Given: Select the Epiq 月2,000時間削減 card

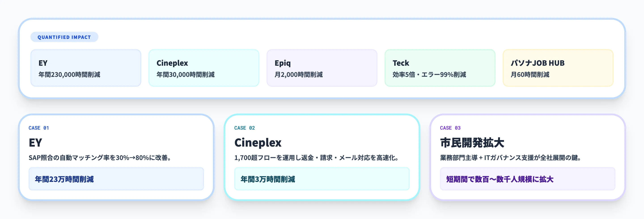Looking at the screenshot, I should pos(322,68).
